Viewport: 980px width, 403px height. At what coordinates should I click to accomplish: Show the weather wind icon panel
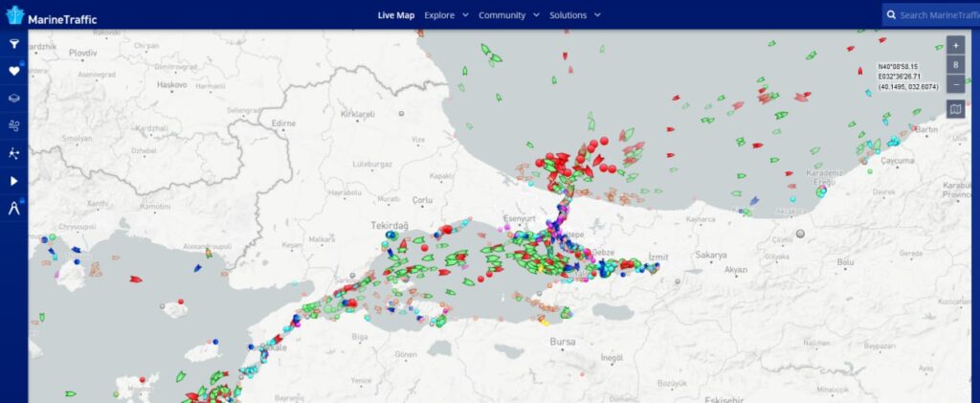[13, 125]
